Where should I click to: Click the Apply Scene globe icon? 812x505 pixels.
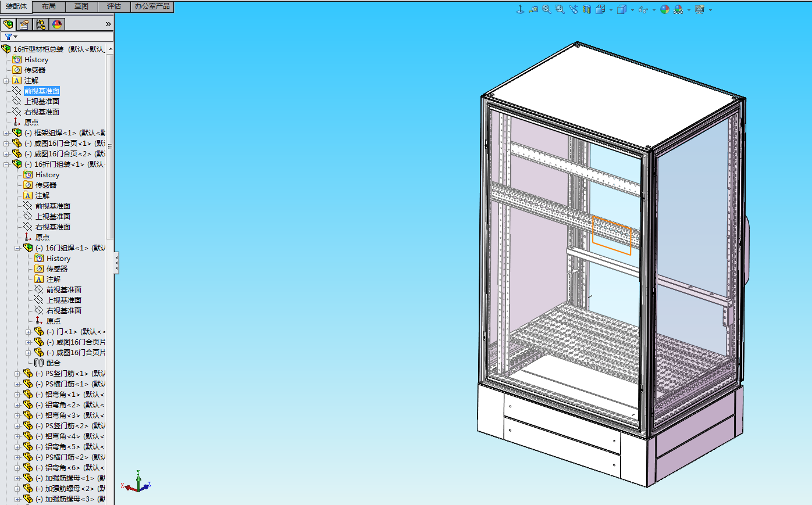[x=665, y=10]
